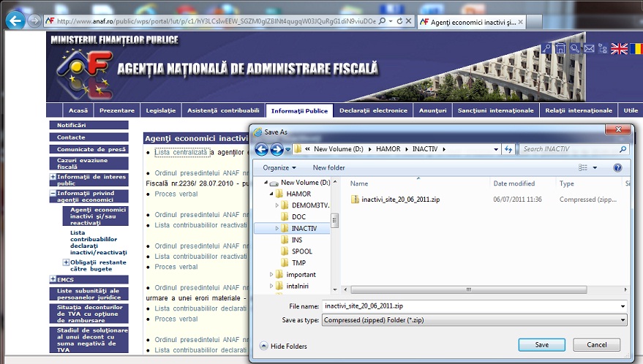Click the search magnifier in Search INACTIV box

pyautogui.click(x=623, y=149)
